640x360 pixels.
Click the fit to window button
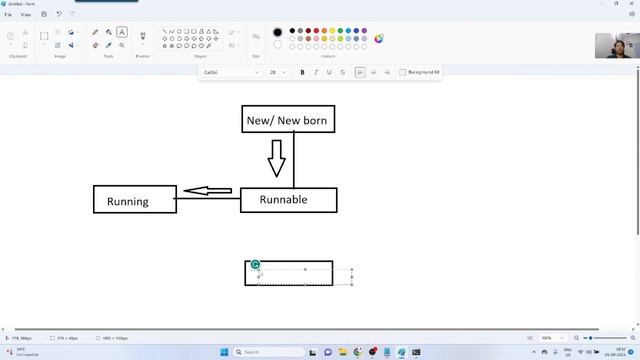pyautogui.click(x=530, y=338)
